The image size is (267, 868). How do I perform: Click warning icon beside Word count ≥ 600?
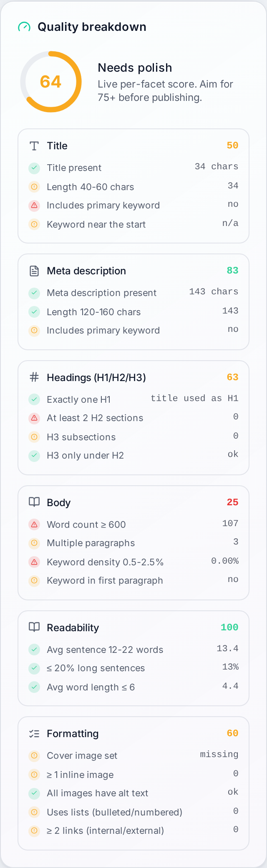[x=34, y=524]
